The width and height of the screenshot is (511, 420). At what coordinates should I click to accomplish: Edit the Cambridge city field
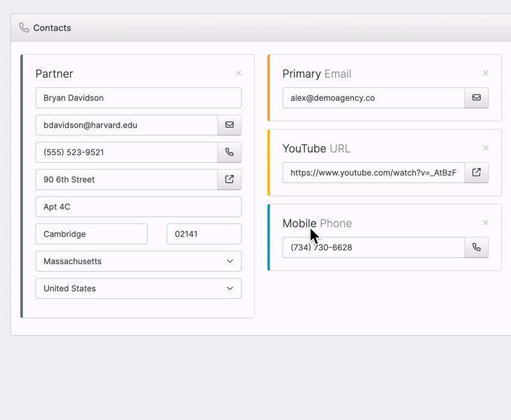[91, 234]
